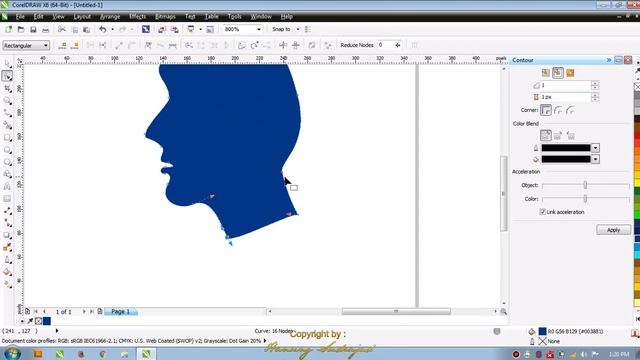Click the contour steps input field
Screen dimensions: 640x360
[565, 85]
